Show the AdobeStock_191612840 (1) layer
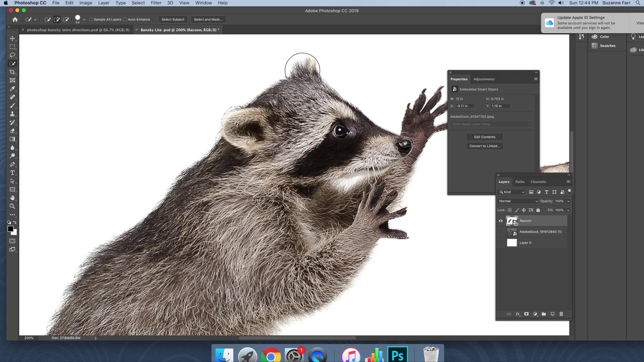The width and height of the screenshot is (644, 362). 501,232
